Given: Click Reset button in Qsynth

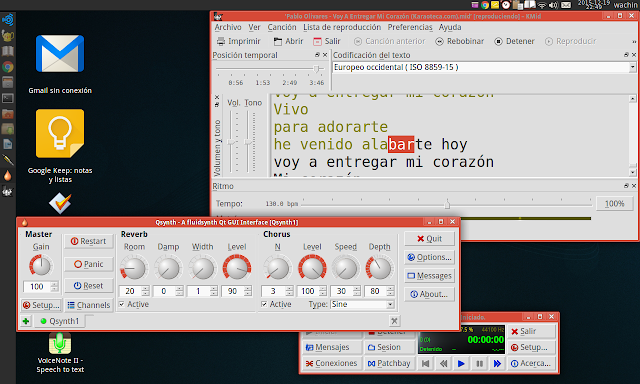Looking at the screenshot, I should [89, 286].
